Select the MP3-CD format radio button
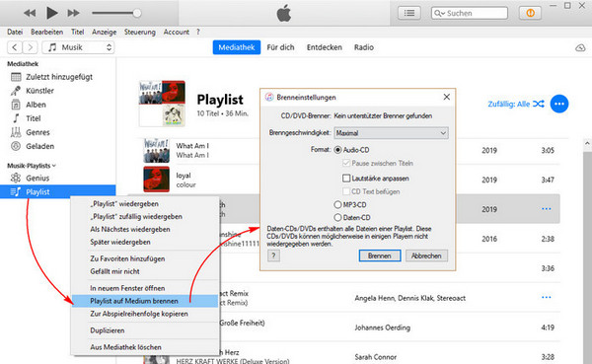592x364 pixels. (x=337, y=204)
